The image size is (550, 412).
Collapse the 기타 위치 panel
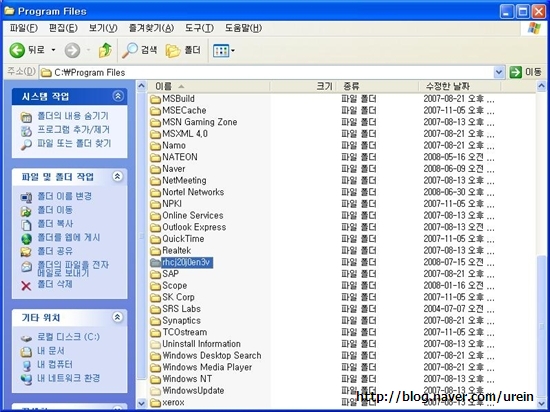(118, 317)
